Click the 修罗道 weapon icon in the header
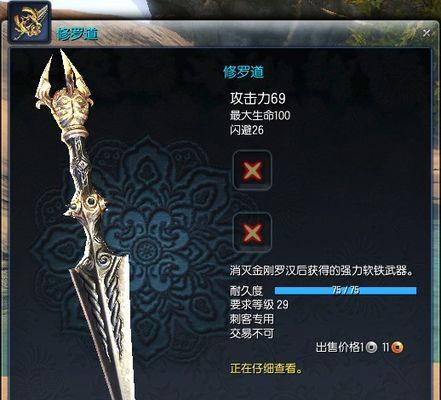The height and width of the screenshot is (400, 441). (x=30, y=22)
